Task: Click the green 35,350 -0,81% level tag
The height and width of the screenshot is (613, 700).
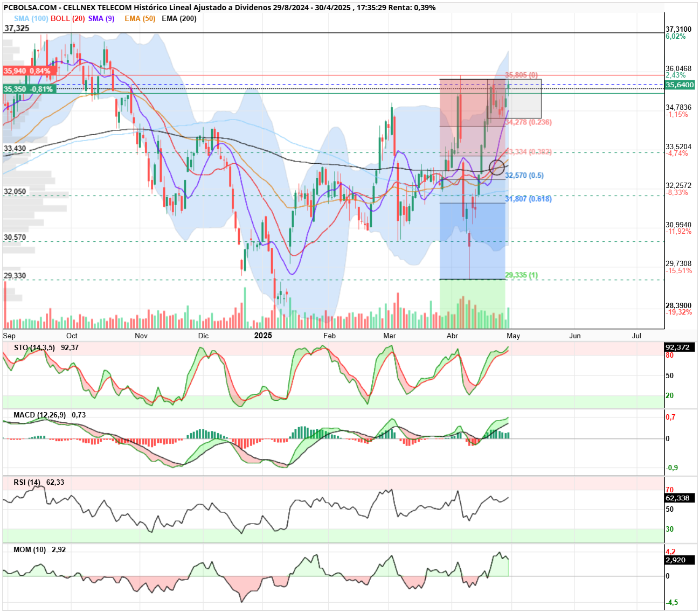Action: point(29,89)
